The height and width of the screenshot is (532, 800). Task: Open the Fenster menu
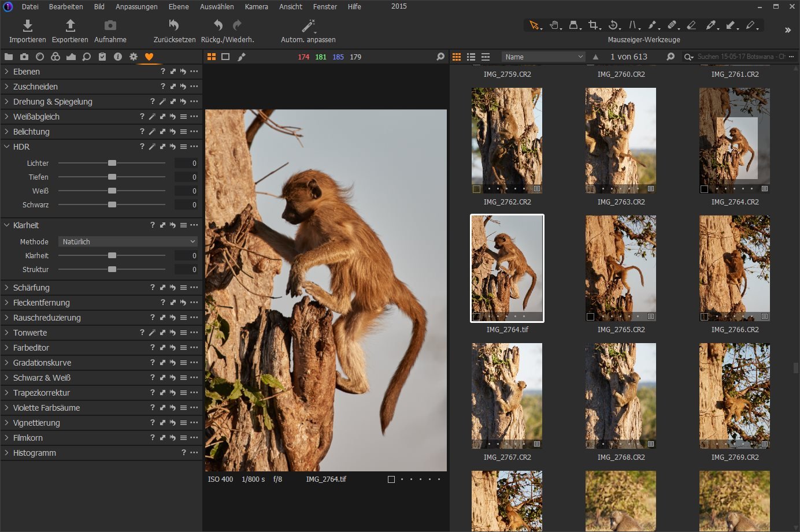click(x=325, y=7)
